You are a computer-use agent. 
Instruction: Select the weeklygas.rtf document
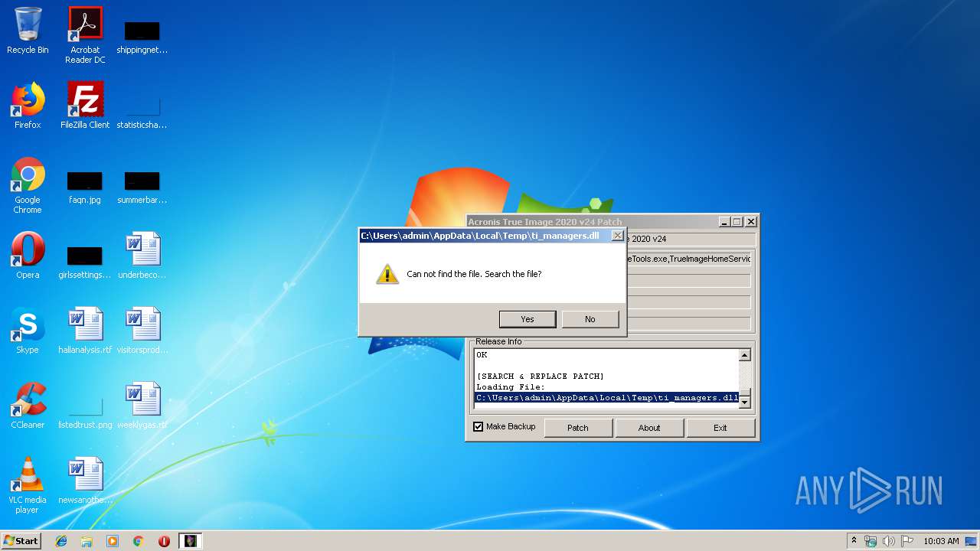(x=142, y=406)
